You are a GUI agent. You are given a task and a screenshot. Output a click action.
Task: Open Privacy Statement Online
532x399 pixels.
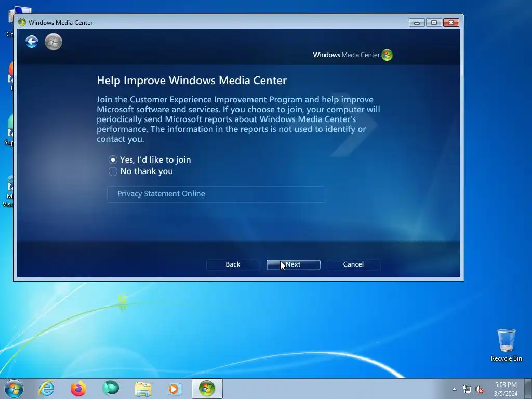click(217, 194)
